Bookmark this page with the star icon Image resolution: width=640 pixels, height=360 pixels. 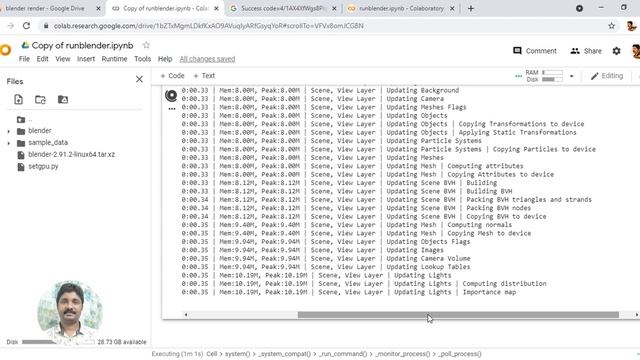[x=611, y=26]
